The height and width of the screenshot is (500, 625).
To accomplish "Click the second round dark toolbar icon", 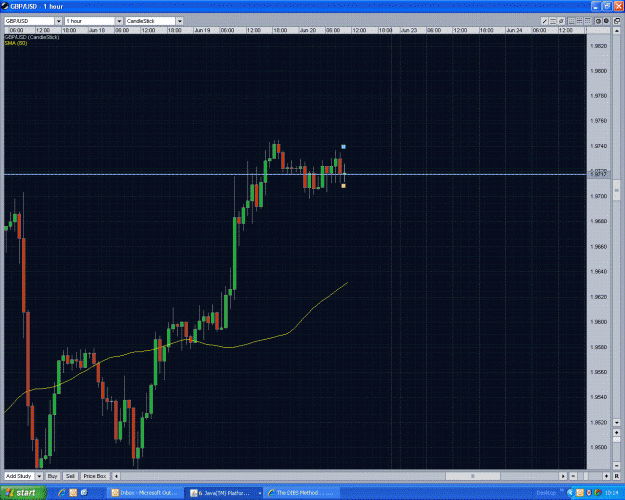I will pyautogui.click(x=606, y=21).
